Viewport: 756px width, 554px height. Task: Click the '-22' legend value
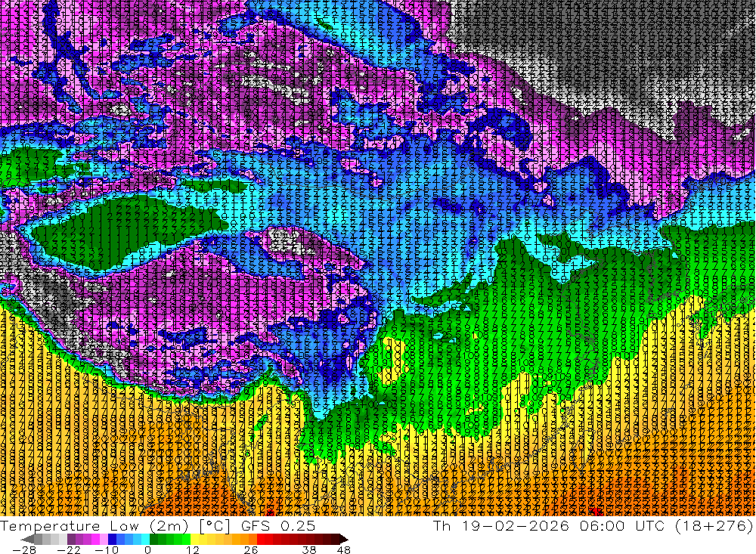(x=69, y=550)
